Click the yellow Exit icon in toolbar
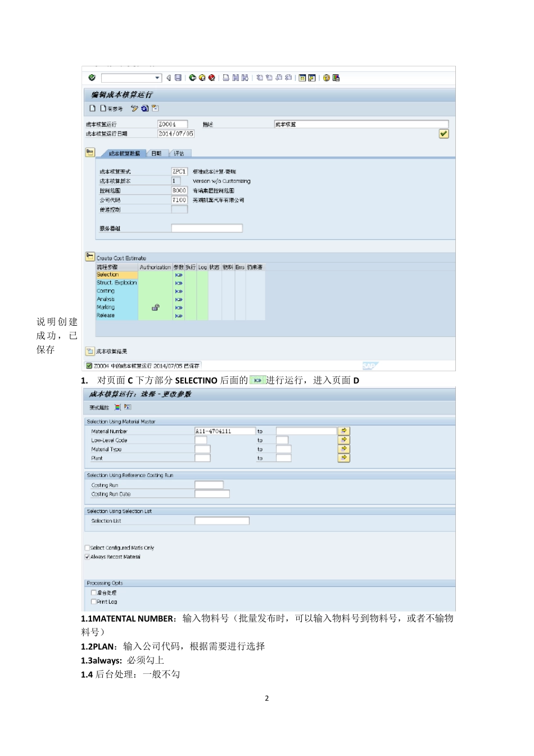Viewport: 534px width, 756px height. (x=202, y=78)
